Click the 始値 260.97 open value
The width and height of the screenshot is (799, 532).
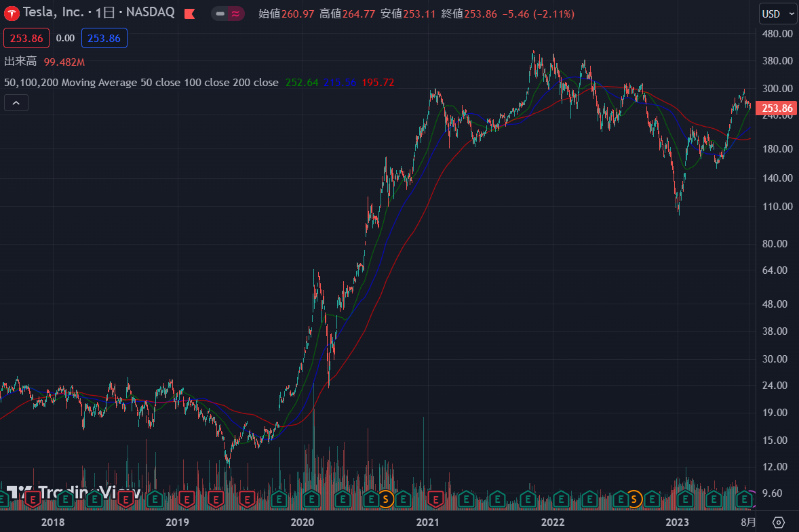[286, 14]
